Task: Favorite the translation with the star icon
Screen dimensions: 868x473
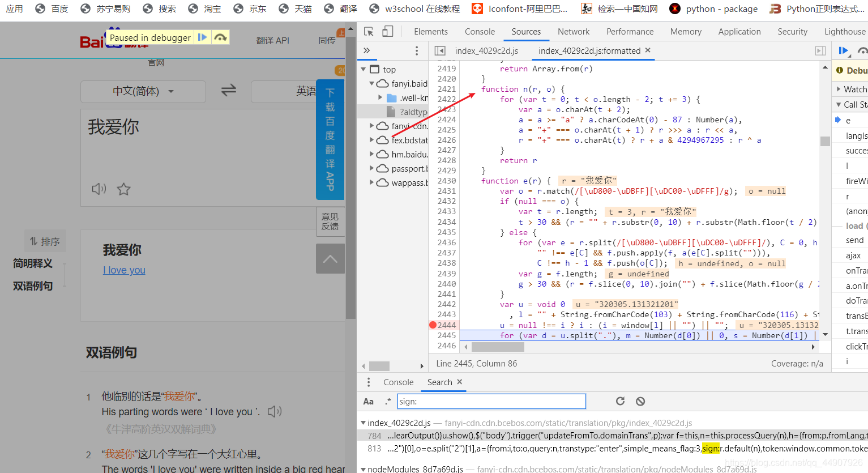Action: tap(123, 189)
